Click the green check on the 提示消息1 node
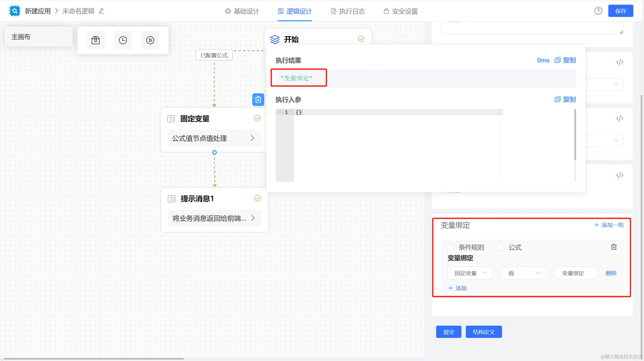The image size is (644, 361). pos(257,198)
